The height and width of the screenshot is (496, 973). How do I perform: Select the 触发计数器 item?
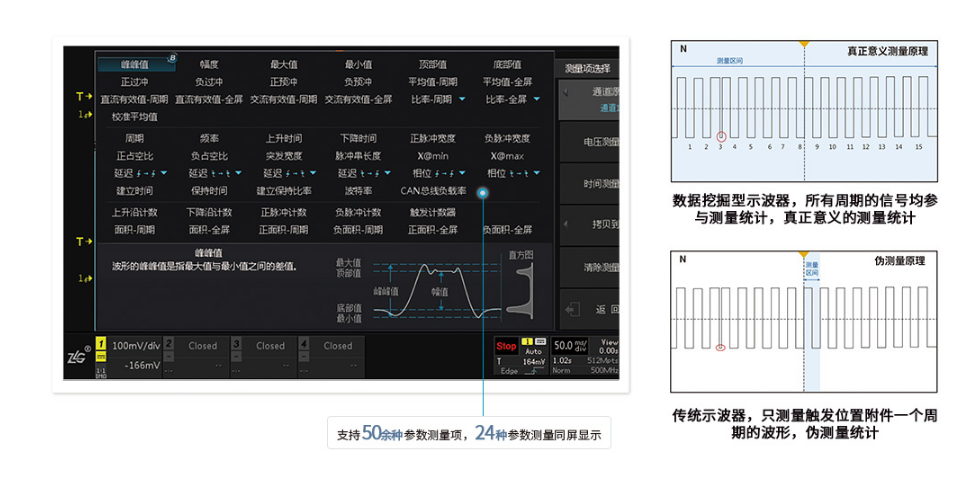click(x=433, y=212)
